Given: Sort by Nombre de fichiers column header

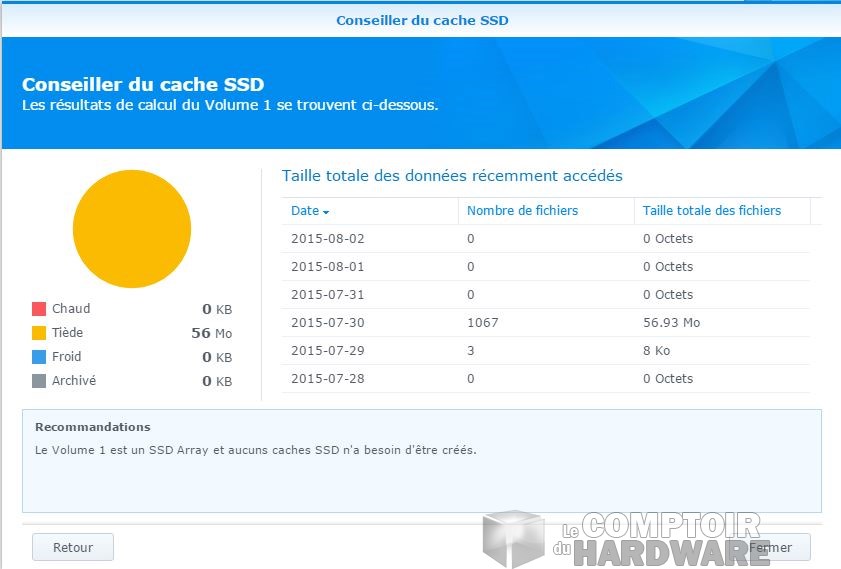Looking at the screenshot, I should pos(522,211).
